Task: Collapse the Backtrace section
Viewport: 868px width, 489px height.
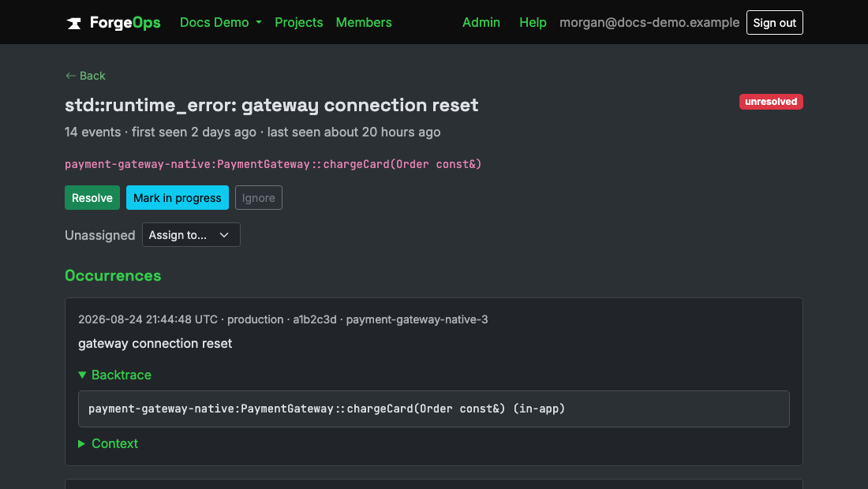Action: point(114,375)
